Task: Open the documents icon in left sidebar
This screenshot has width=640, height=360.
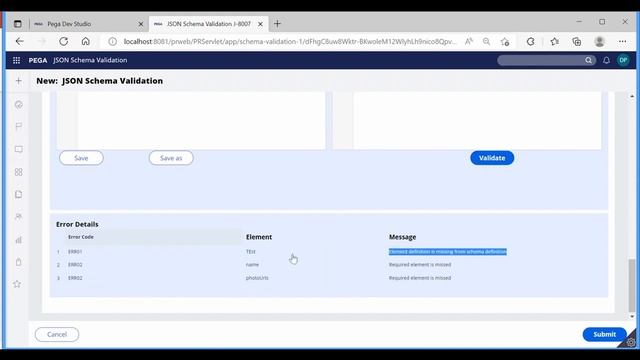Action: click(19, 194)
